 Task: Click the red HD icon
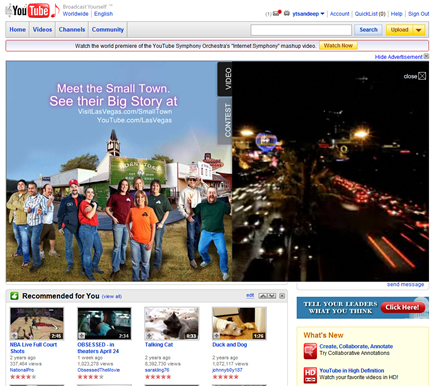[310, 375]
